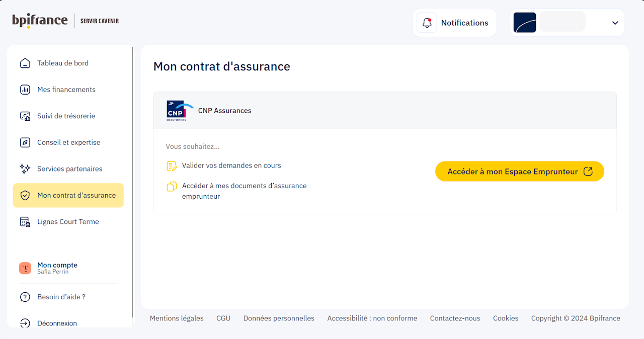Click the Besoin d'aide question mark icon
Viewport: 644px width, 339px height.
25,297
